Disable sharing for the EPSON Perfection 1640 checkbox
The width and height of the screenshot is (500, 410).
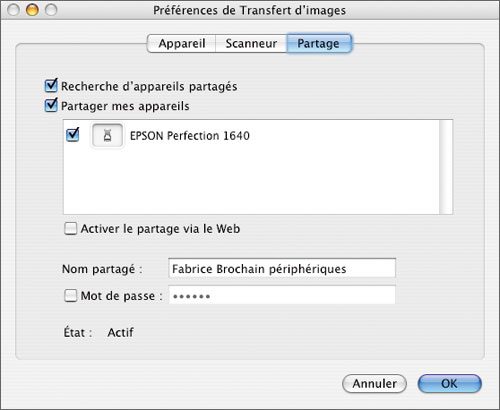pyautogui.click(x=73, y=135)
